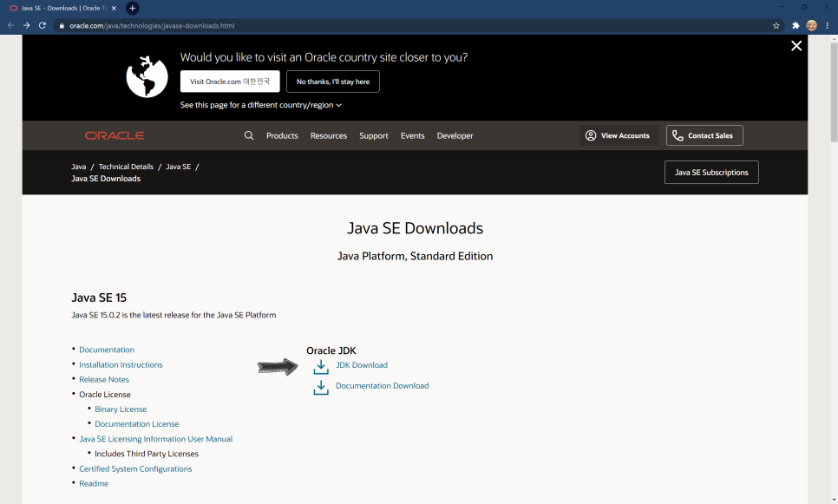Click the padlock site info icon
Viewport: 838px width, 504px height.
[x=62, y=26]
